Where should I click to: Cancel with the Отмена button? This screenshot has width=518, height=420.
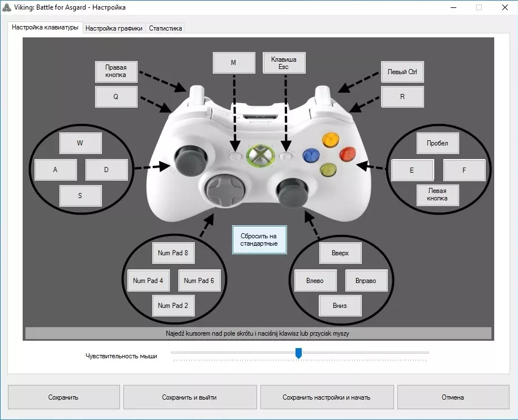[453, 397]
